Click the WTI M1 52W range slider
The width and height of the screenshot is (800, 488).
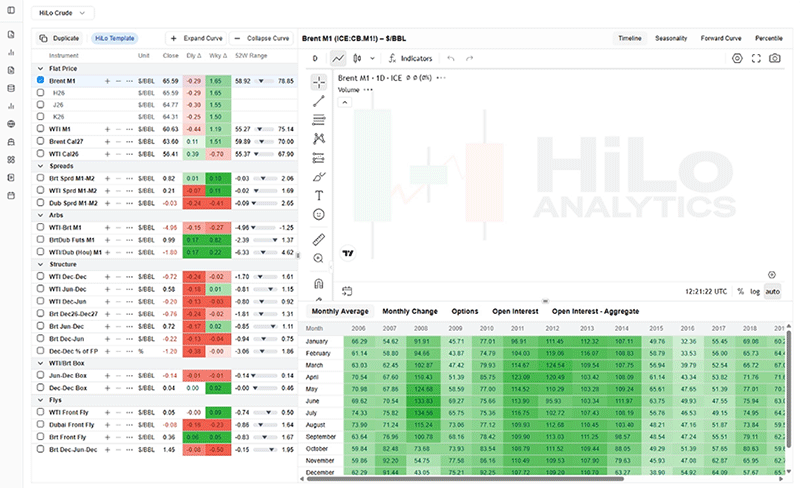point(264,129)
